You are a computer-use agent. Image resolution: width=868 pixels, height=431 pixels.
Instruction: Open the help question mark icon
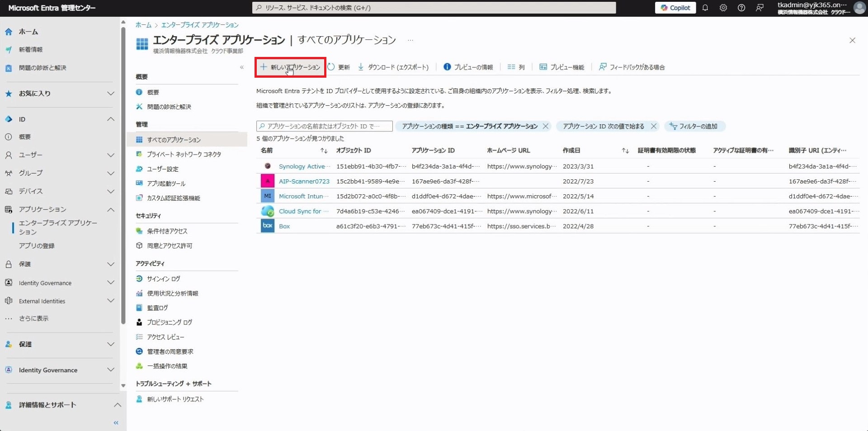click(x=741, y=8)
